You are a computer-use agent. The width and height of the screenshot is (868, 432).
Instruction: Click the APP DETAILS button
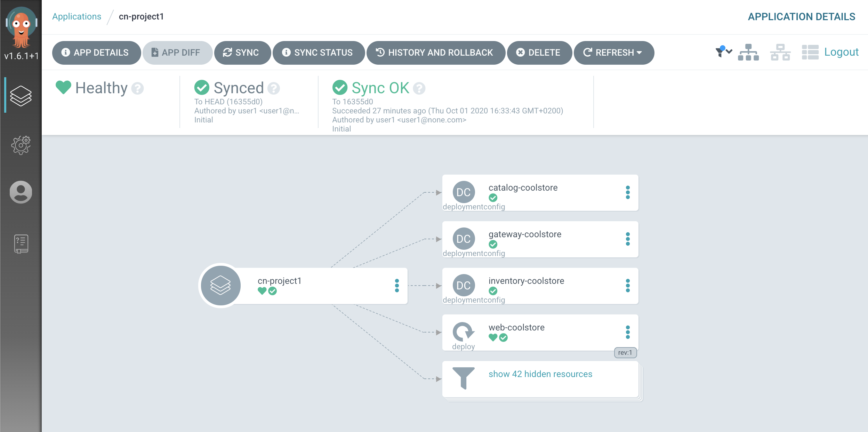(96, 53)
